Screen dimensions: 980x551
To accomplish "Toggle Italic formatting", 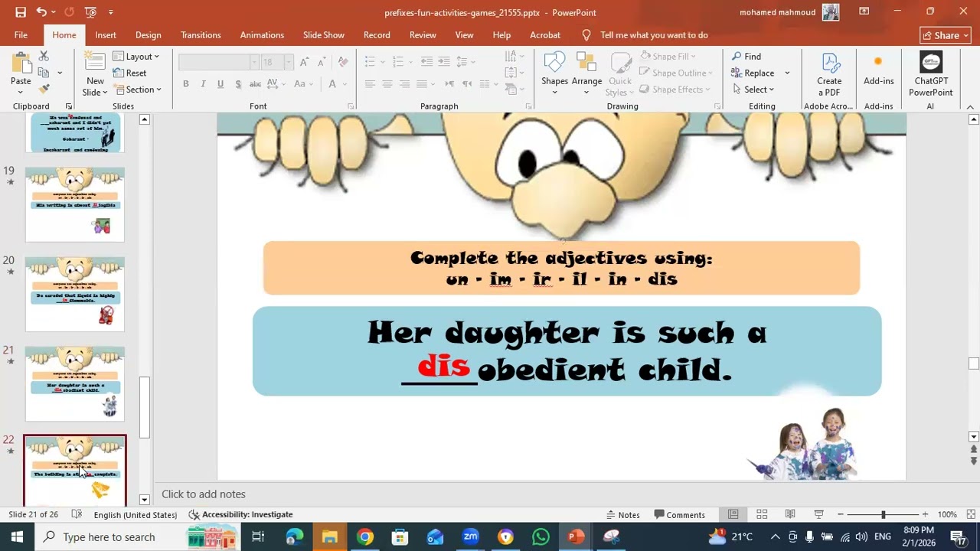I will click(x=203, y=83).
